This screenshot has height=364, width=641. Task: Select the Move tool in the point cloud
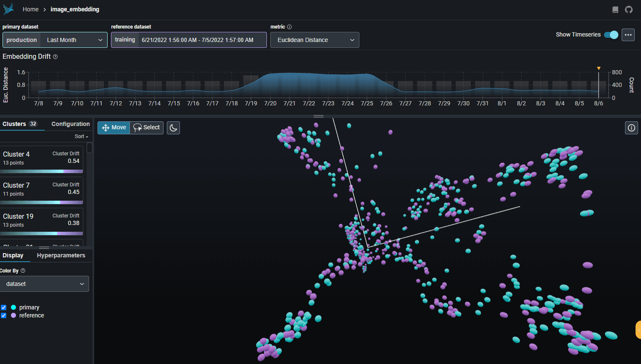113,128
